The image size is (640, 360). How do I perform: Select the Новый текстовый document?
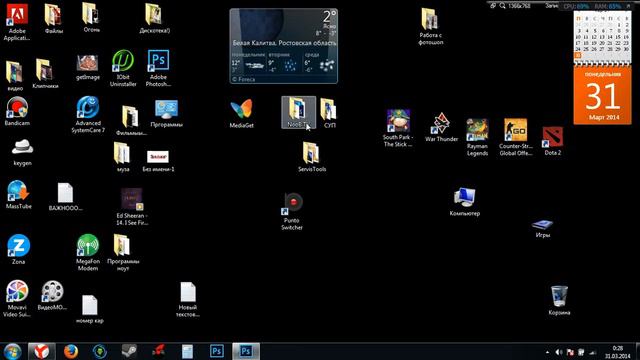click(x=188, y=300)
